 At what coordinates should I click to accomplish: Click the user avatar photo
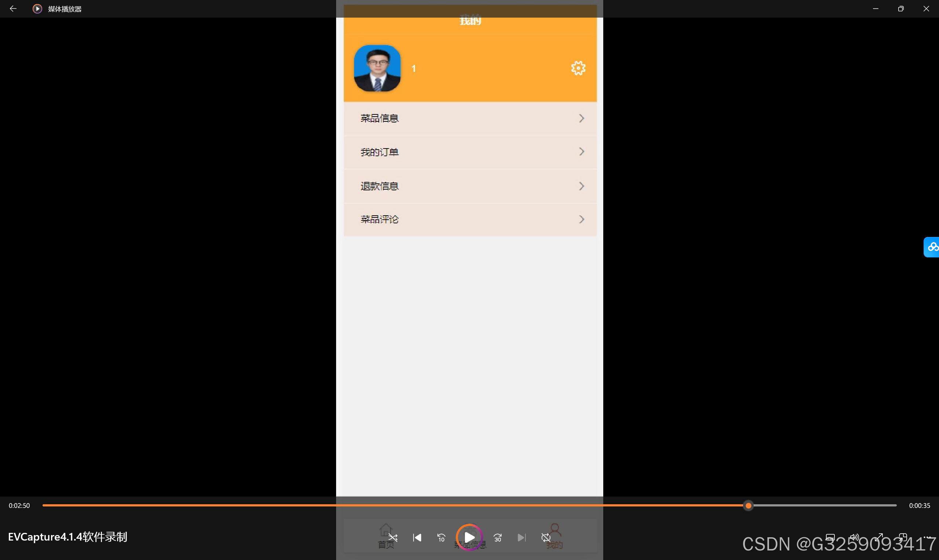pyautogui.click(x=376, y=68)
